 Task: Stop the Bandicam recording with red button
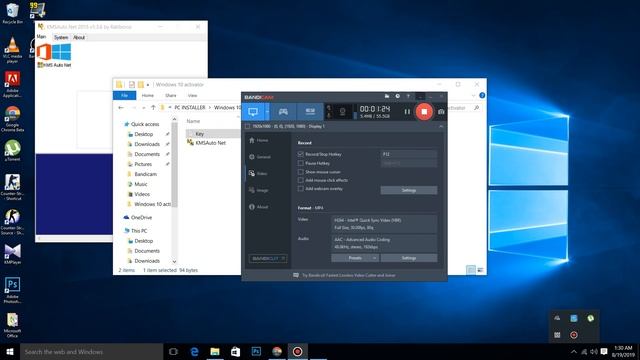(x=424, y=111)
